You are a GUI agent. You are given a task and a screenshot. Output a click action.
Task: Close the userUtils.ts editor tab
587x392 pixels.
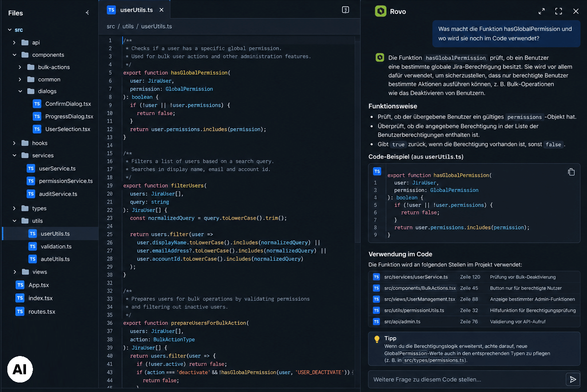click(x=162, y=10)
